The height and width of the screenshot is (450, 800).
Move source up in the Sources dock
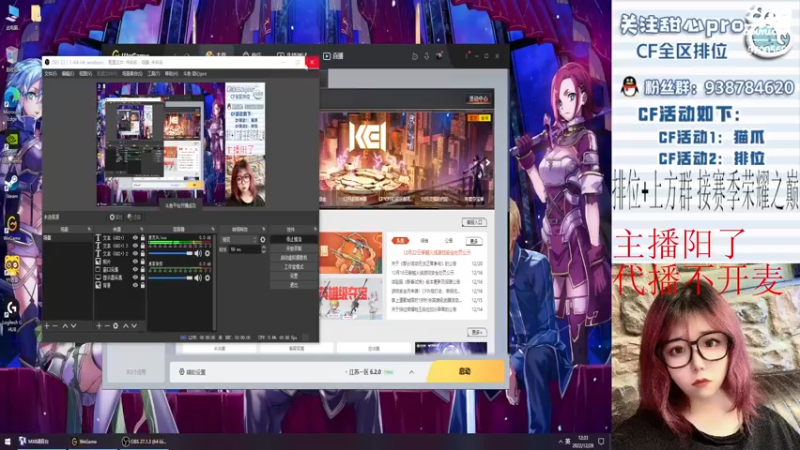tap(126, 326)
